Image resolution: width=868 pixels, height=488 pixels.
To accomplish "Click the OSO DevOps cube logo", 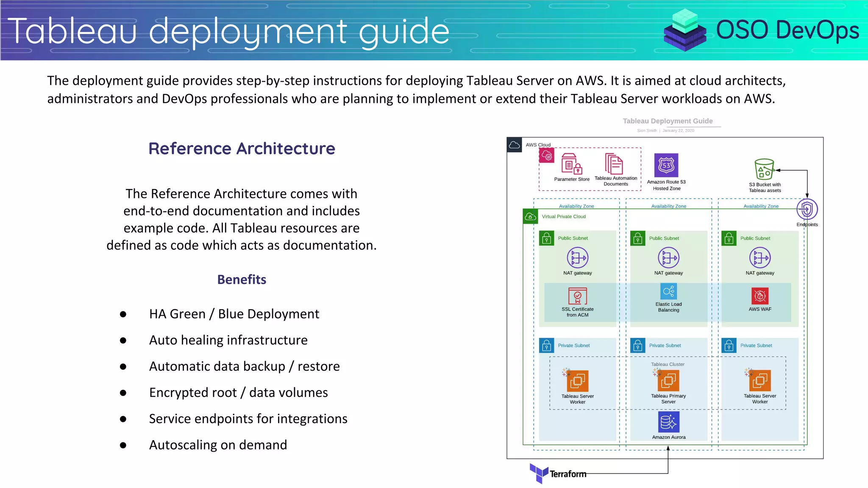I will (x=685, y=30).
